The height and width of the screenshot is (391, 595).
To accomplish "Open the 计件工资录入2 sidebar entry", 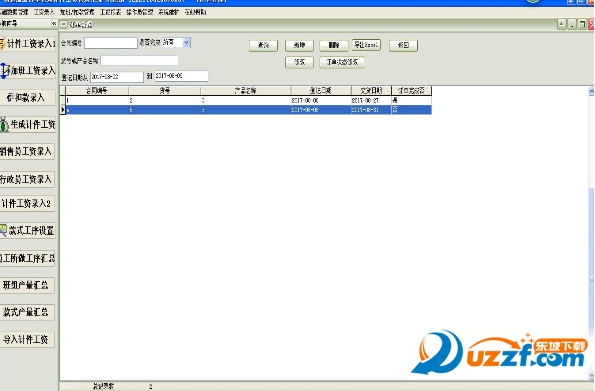I will click(x=27, y=203).
